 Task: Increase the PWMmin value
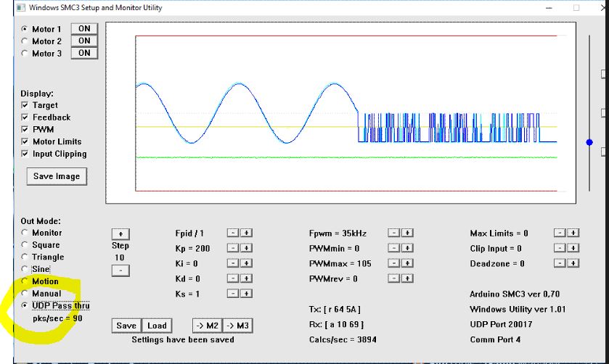(407, 248)
